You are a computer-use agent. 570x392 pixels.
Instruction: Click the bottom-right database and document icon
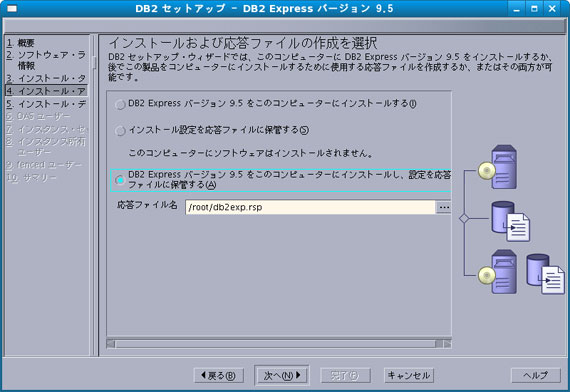click(x=546, y=274)
